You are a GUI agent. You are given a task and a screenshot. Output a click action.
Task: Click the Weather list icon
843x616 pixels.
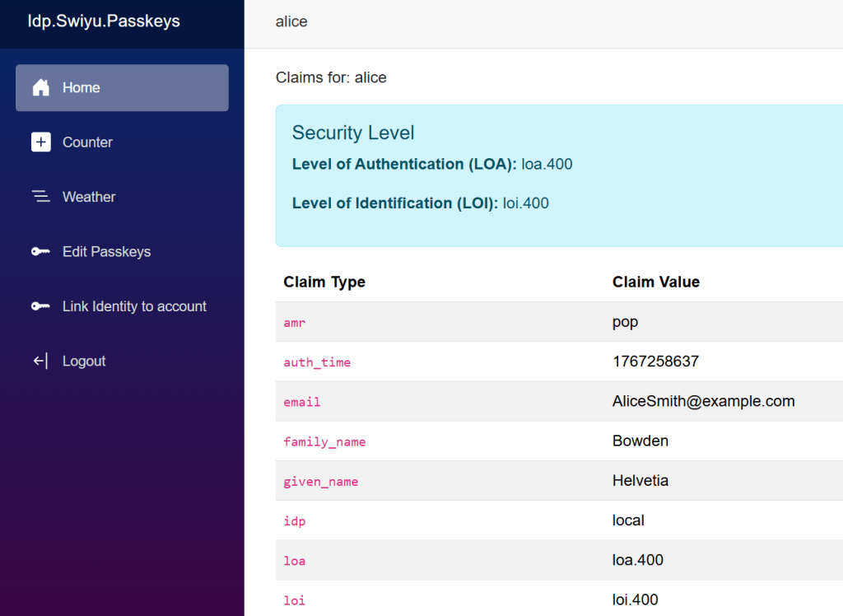click(x=40, y=197)
